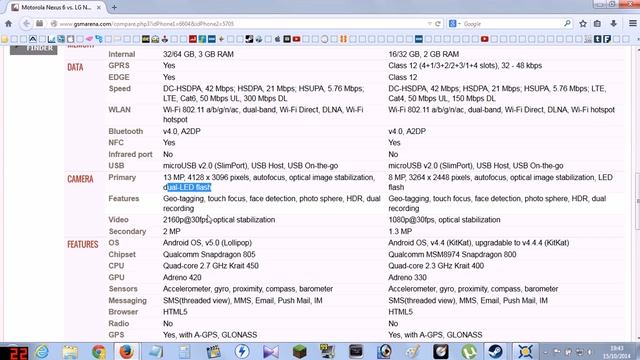
Task: Open the GPRS glossary link
Action: [x=119, y=66]
